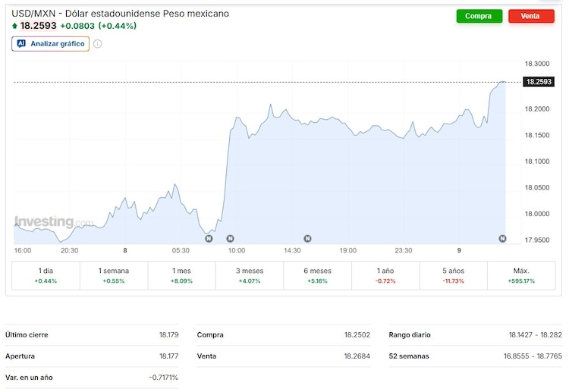Viewport: 569px width, 392px height.
Task: Open the news marker below 14:30 on chart
Action: click(x=307, y=239)
